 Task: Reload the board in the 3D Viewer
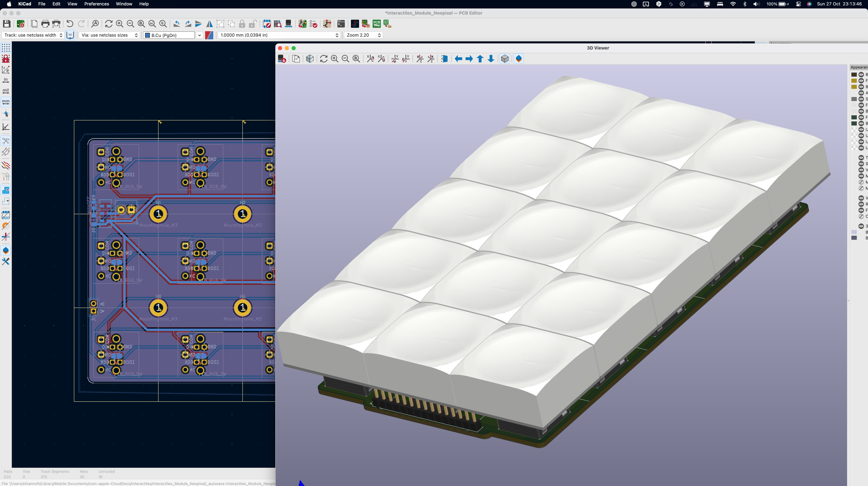(x=282, y=59)
